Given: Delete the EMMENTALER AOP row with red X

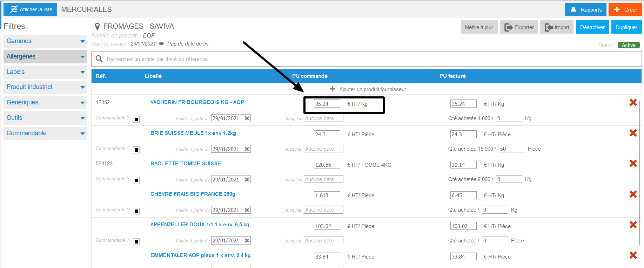Looking at the screenshot, I should click(x=633, y=255).
